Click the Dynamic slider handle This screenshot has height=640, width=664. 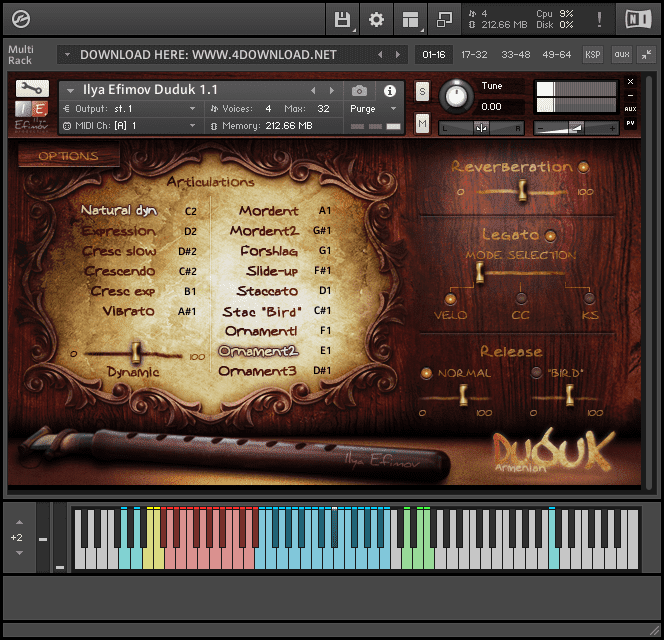pyautogui.click(x=136, y=353)
